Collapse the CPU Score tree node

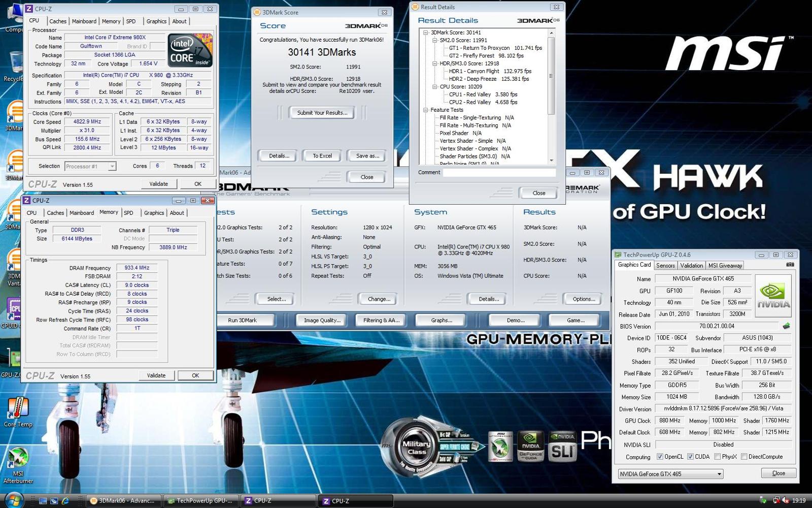(x=435, y=87)
